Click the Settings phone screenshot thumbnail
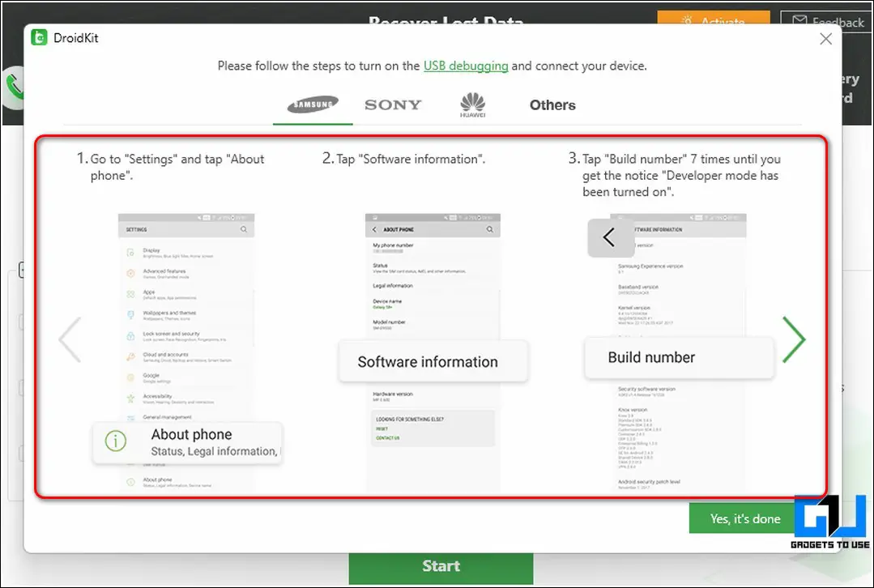The width and height of the screenshot is (874, 588). [x=186, y=352]
